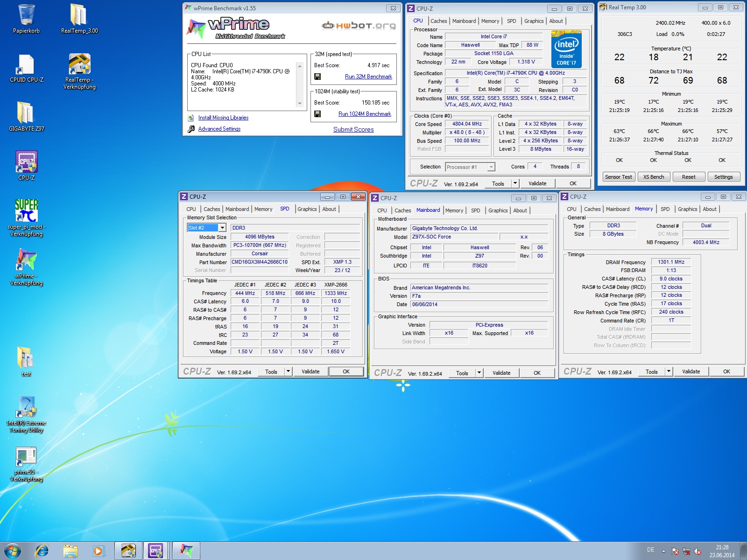Screen dimensions: 747x560
Task: Open the Papierkorb recycle bin icon
Action: point(26,19)
